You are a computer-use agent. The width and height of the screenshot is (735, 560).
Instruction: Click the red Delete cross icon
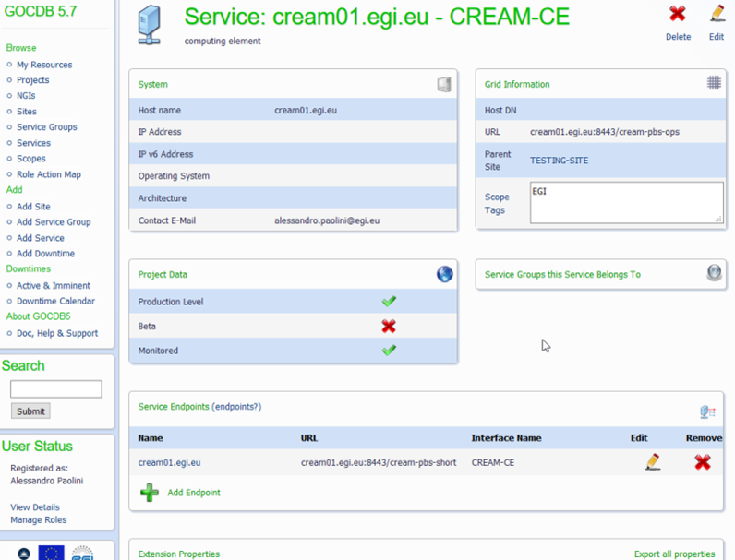pos(678,14)
